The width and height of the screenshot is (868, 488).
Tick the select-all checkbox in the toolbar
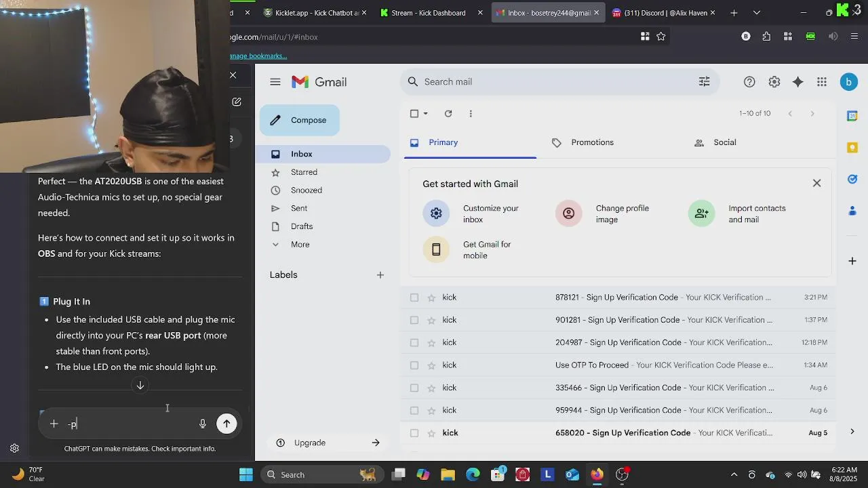(x=414, y=114)
